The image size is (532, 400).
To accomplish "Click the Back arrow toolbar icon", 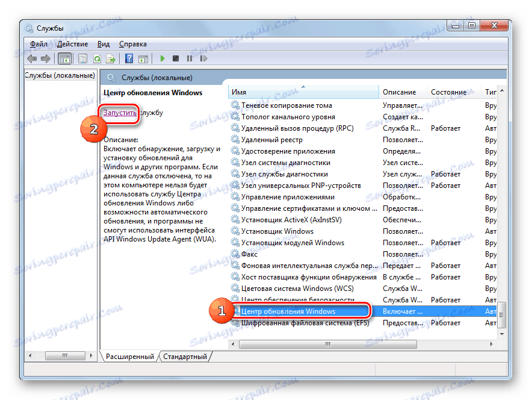I will tap(32, 59).
